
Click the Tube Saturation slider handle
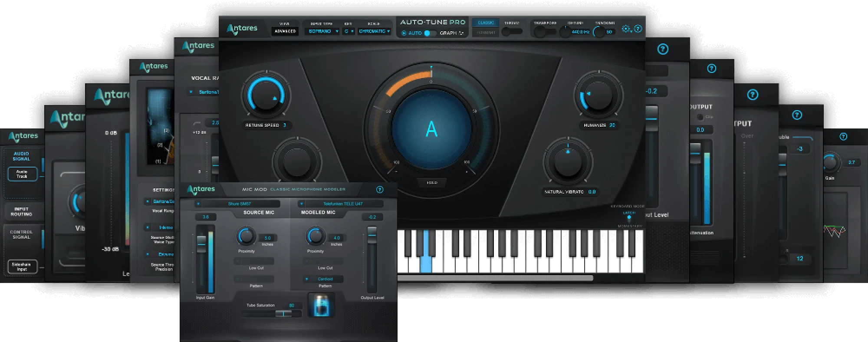pyautogui.click(x=283, y=313)
